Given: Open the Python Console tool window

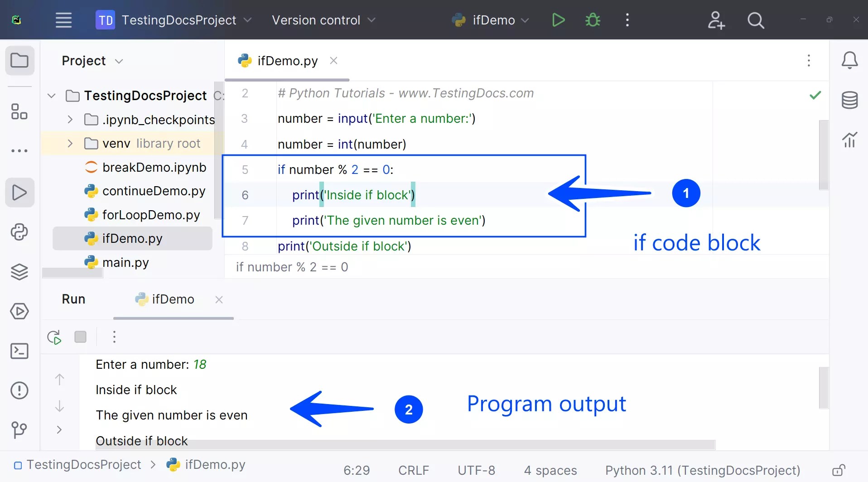Looking at the screenshot, I should point(19,232).
